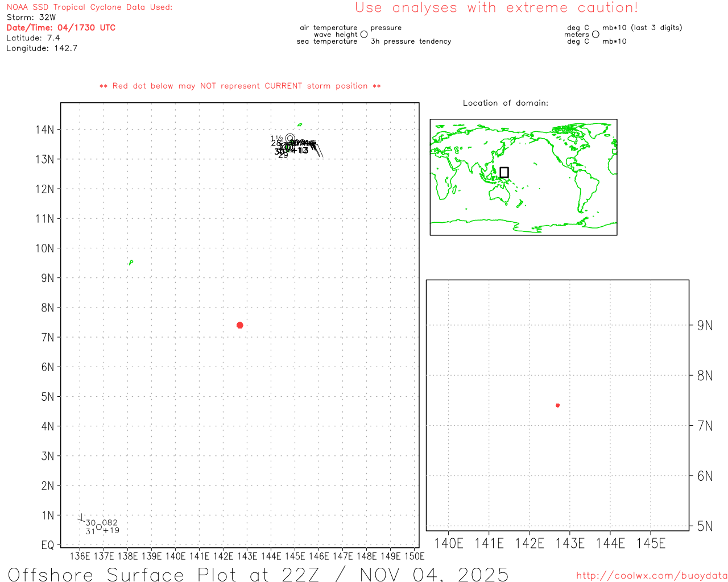Click the "Latitude: 7.4" value
Screen dimensions: 728x582
coord(33,38)
